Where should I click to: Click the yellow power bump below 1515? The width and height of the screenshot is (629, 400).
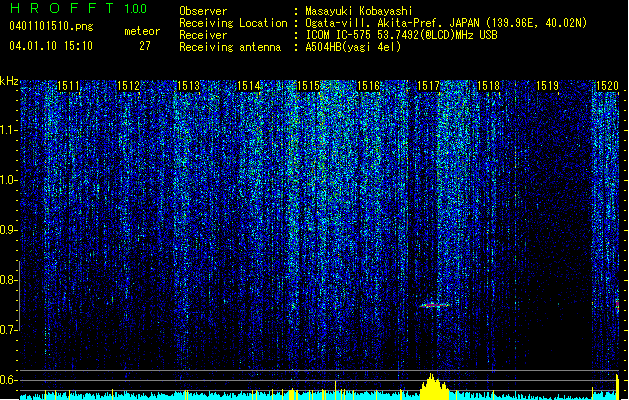293,394
